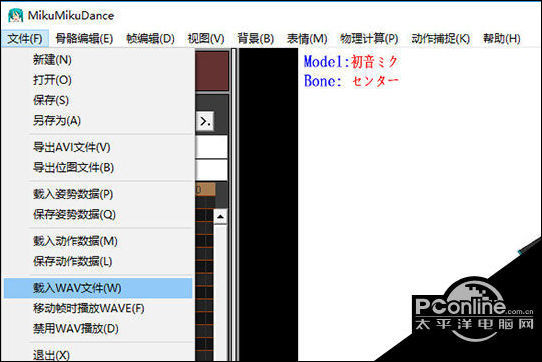
Task: Select 保存姿势数据(Q) entry
Action: [x=98, y=215]
